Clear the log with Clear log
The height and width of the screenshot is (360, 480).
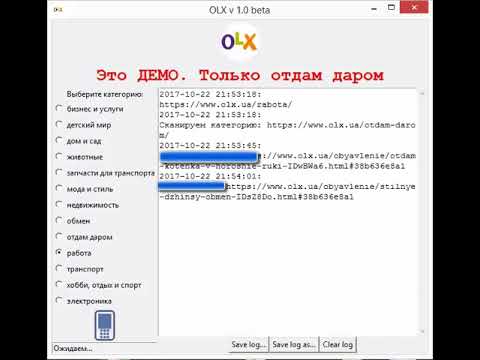[x=338, y=344]
